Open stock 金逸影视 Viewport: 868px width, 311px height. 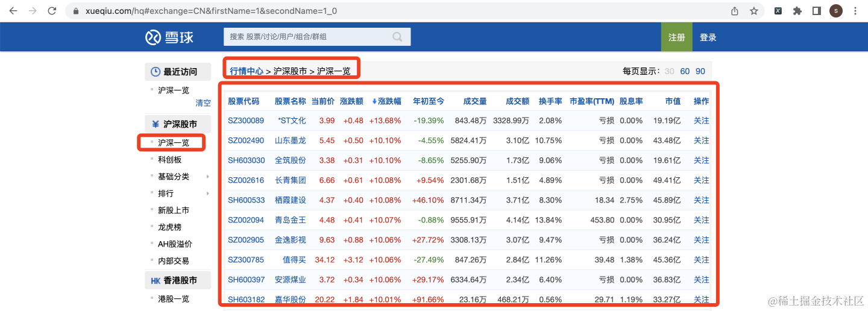tap(291, 240)
